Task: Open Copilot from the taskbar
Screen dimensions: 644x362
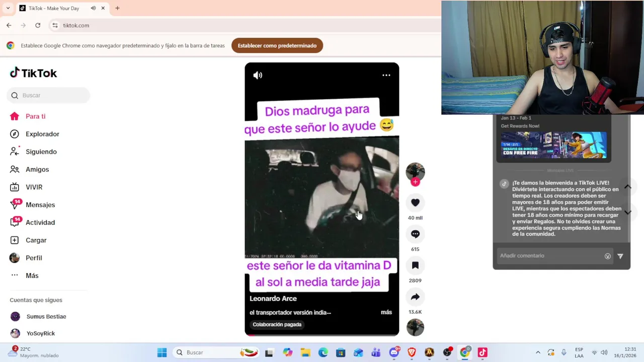Action: [287, 352]
